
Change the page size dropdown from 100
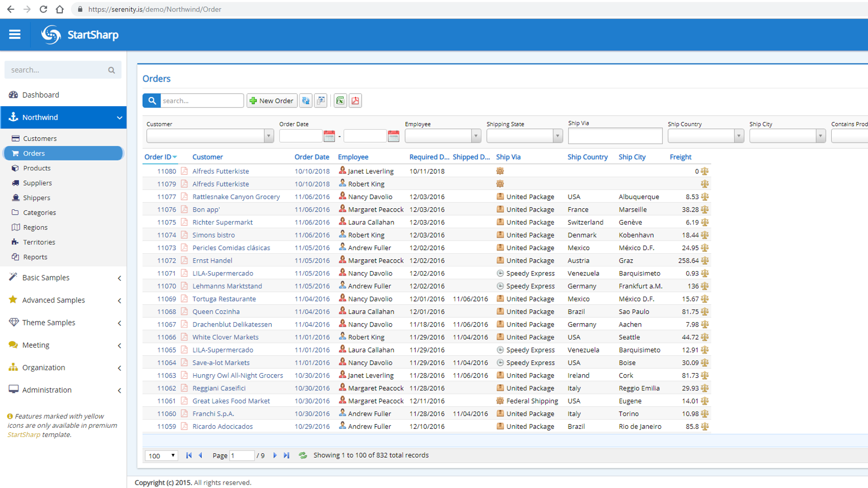[x=162, y=455]
